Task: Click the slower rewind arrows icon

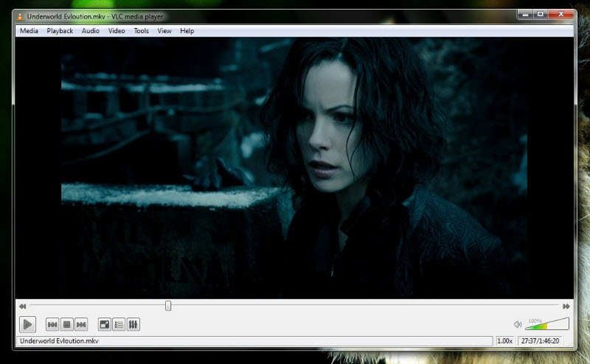Action: [23, 306]
